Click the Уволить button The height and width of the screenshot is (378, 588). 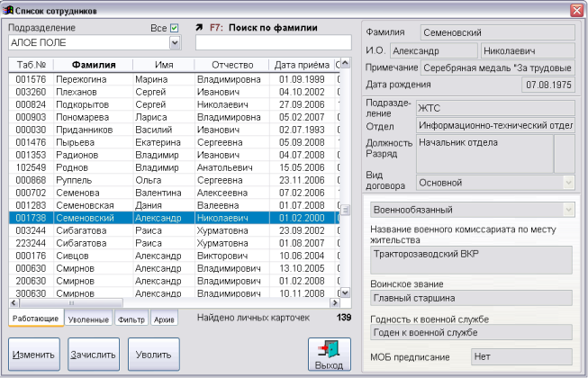point(153,355)
